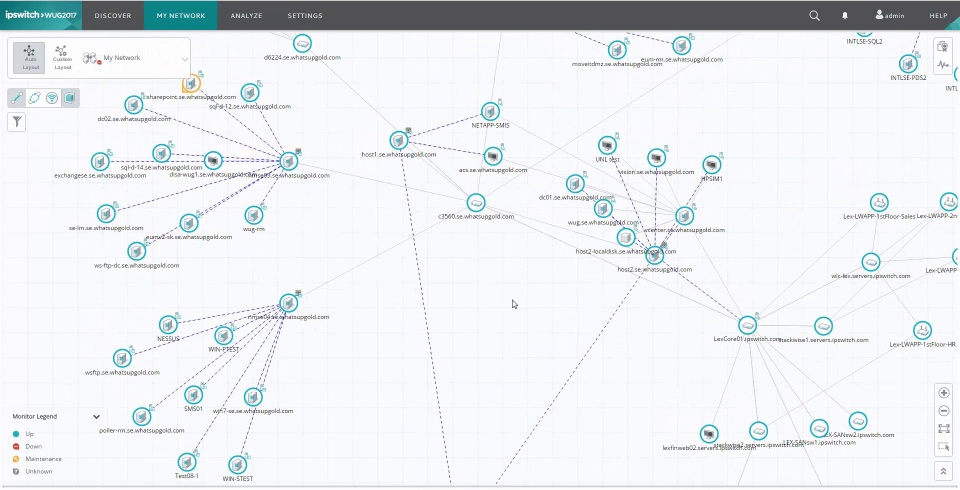The width and height of the screenshot is (960, 490).
Task: Select the eumw2-sk.se.whatsupgold.com node
Action: click(x=189, y=223)
